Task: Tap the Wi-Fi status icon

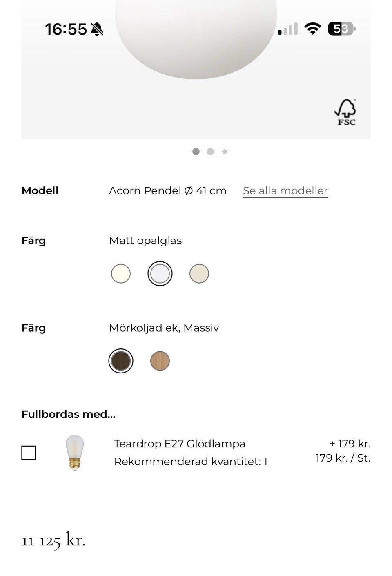Action: click(312, 29)
